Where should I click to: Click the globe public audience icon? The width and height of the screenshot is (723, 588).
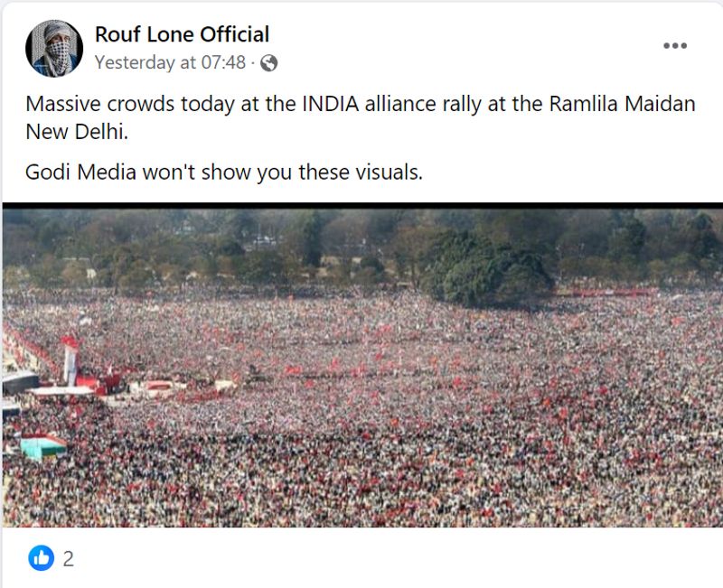[x=268, y=63]
